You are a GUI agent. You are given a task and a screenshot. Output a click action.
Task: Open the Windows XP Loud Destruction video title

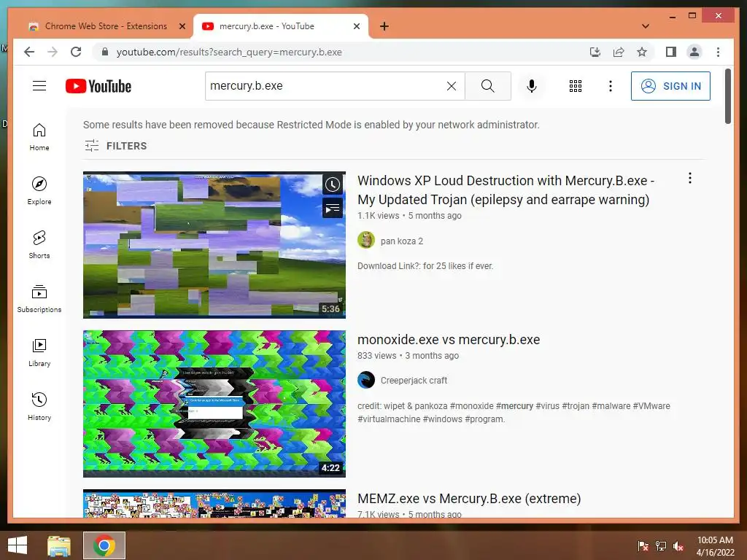[506, 190]
